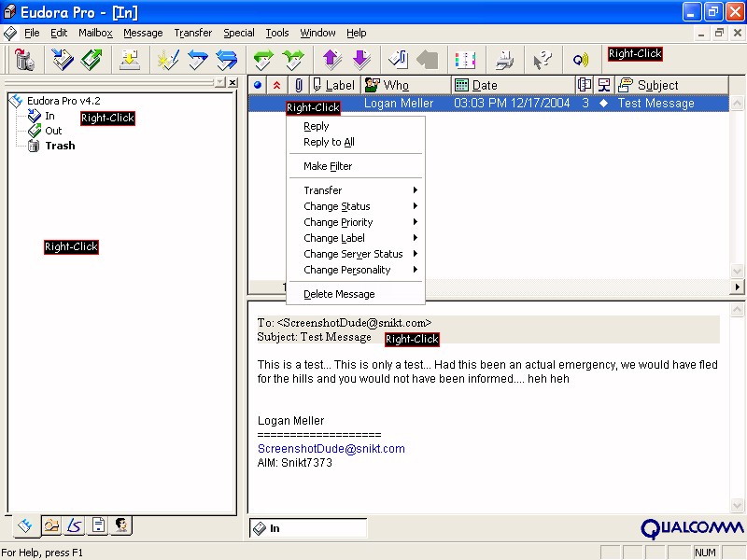Switch to the Personalities tab icon

121,525
